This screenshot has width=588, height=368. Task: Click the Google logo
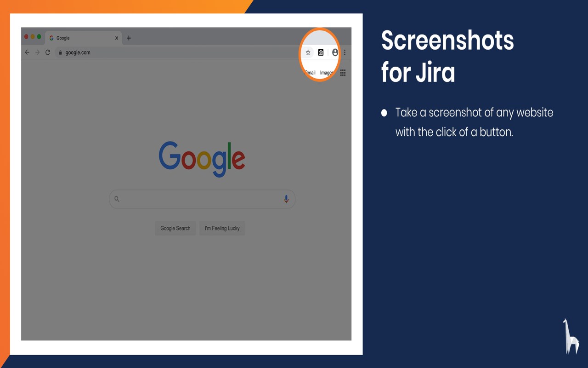click(202, 159)
